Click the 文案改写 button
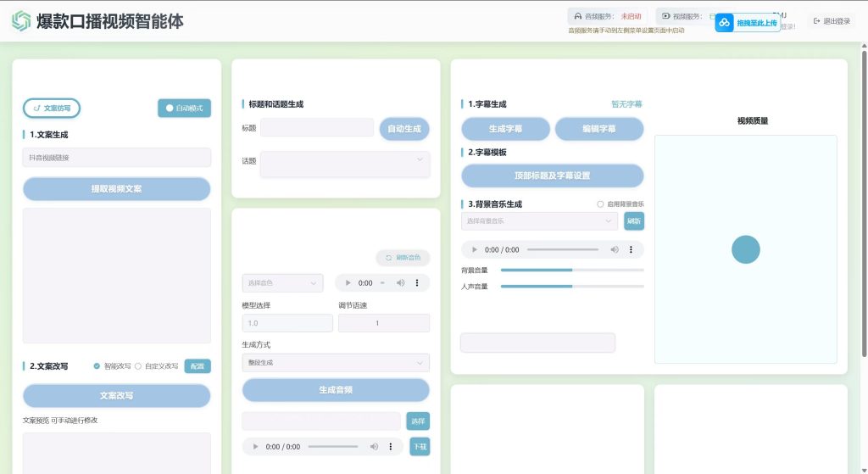 (x=116, y=395)
